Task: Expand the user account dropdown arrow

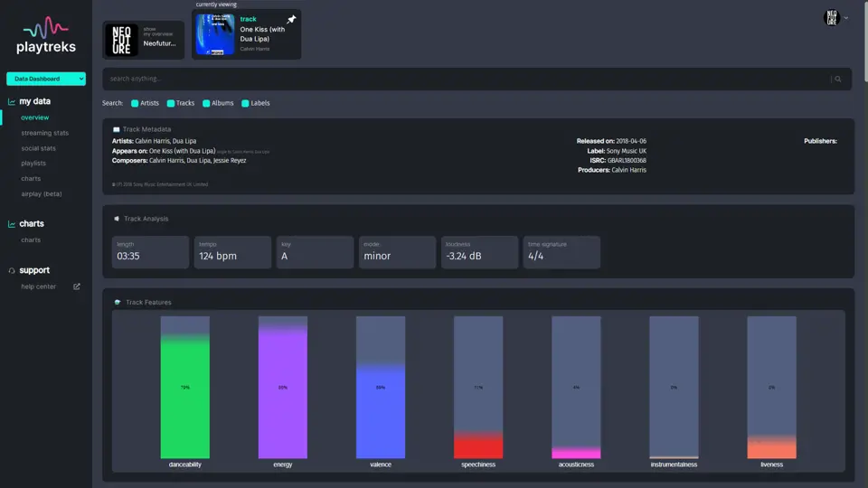Action: [846, 18]
